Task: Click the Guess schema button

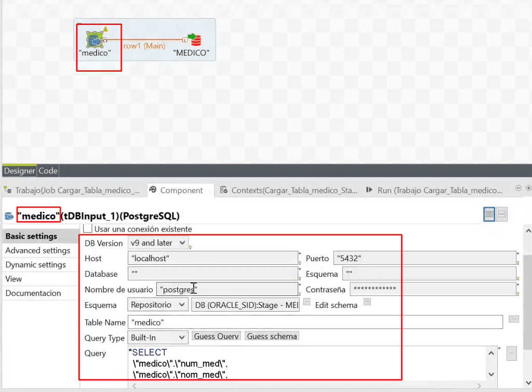Action: click(x=272, y=336)
